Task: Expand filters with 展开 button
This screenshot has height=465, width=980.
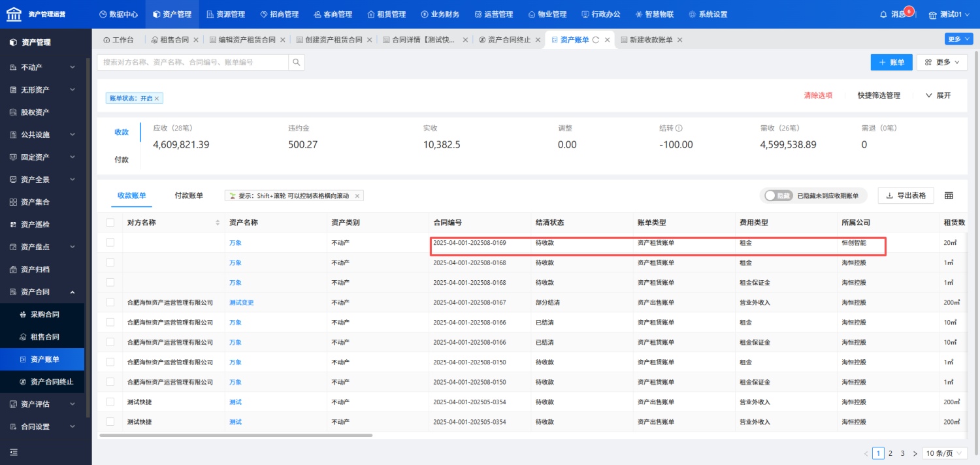Action: tap(938, 95)
